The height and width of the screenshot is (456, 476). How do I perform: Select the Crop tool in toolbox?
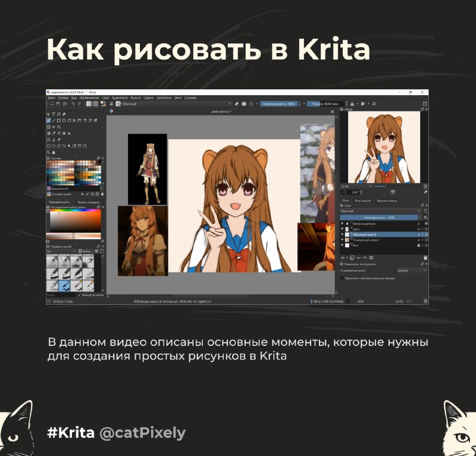click(x=59, y=127)
